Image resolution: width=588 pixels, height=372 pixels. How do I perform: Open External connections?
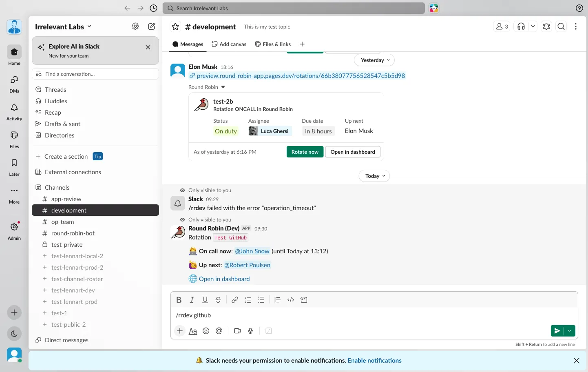click(95, 172)
